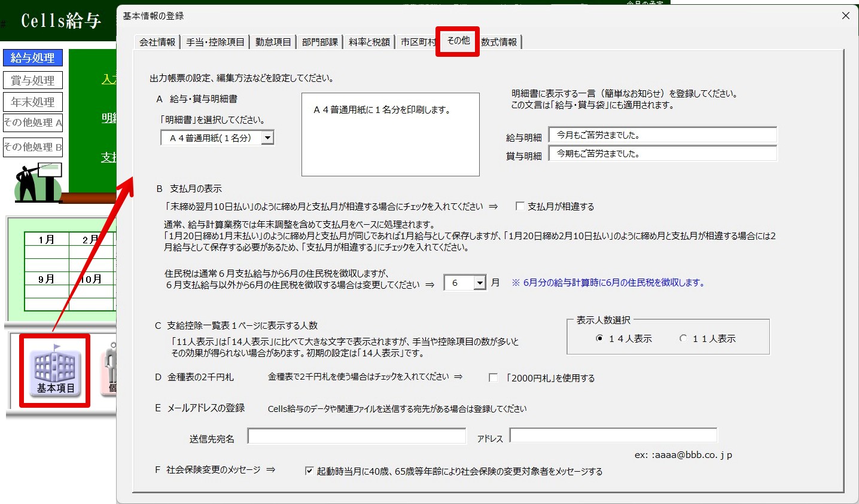Click the A4 paper description text box

[x=391, y=135]
